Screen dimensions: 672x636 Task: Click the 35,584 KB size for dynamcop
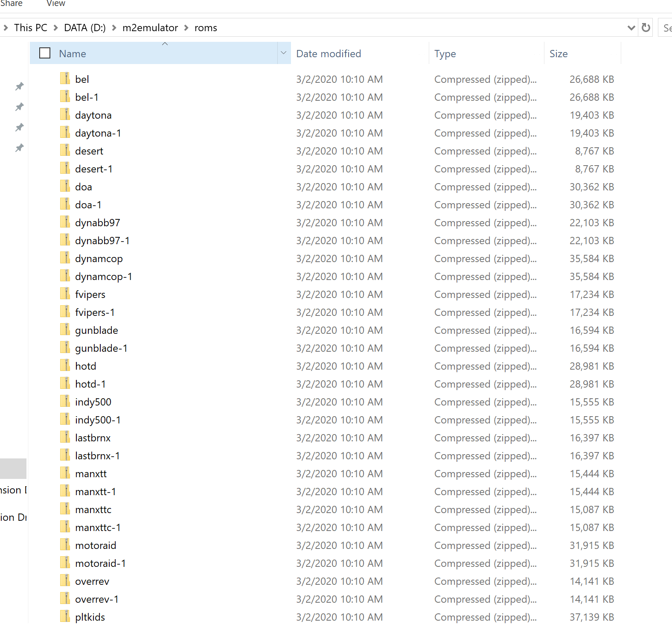[x=592, y=258]
